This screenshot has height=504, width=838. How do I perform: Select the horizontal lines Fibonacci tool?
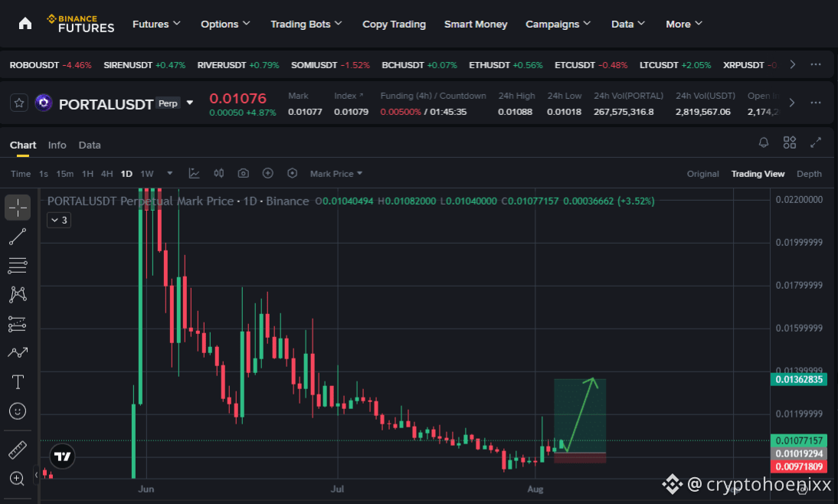[x=18, y=266]
